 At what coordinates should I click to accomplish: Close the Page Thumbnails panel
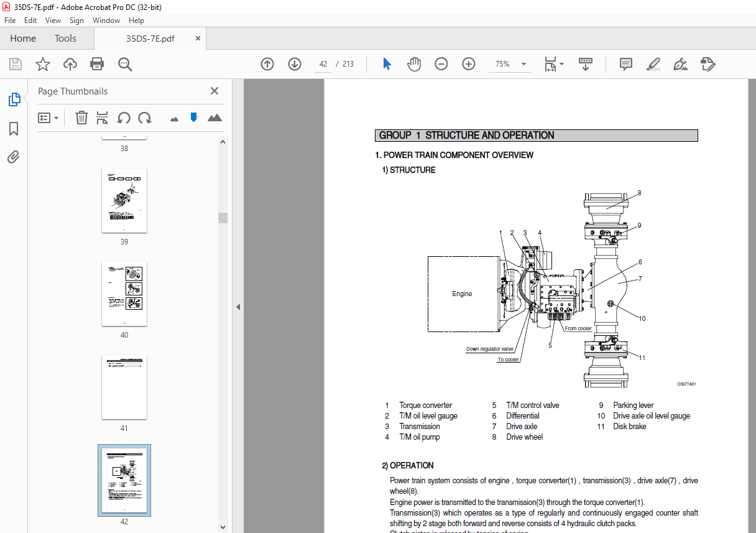[214, 91]
